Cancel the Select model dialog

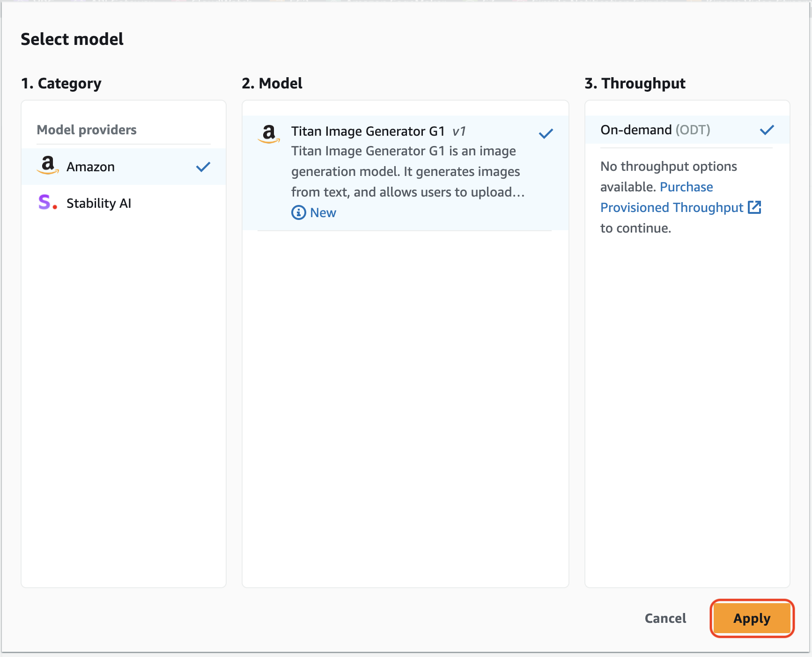coord(665,618)
